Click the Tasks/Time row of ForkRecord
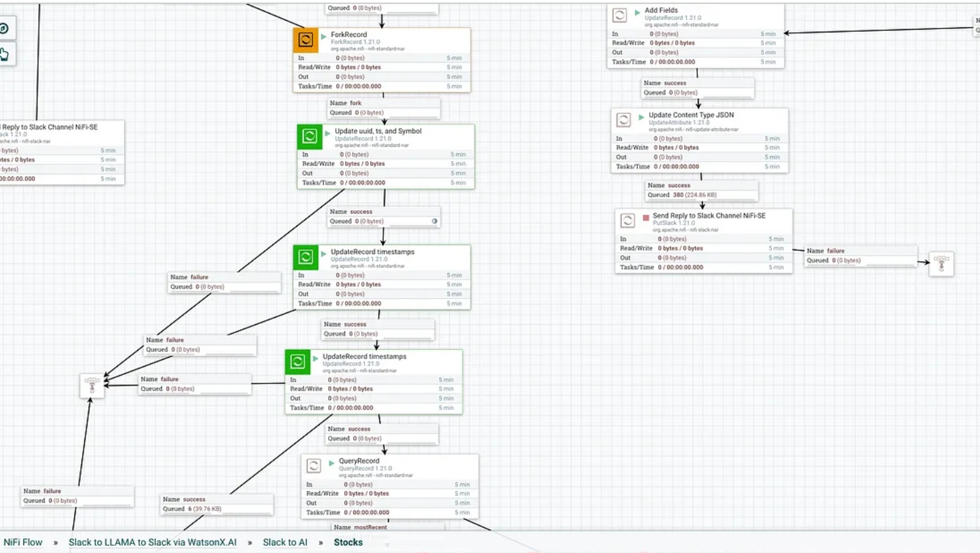This screenshot has width=980, height=553. click(382, 86)
